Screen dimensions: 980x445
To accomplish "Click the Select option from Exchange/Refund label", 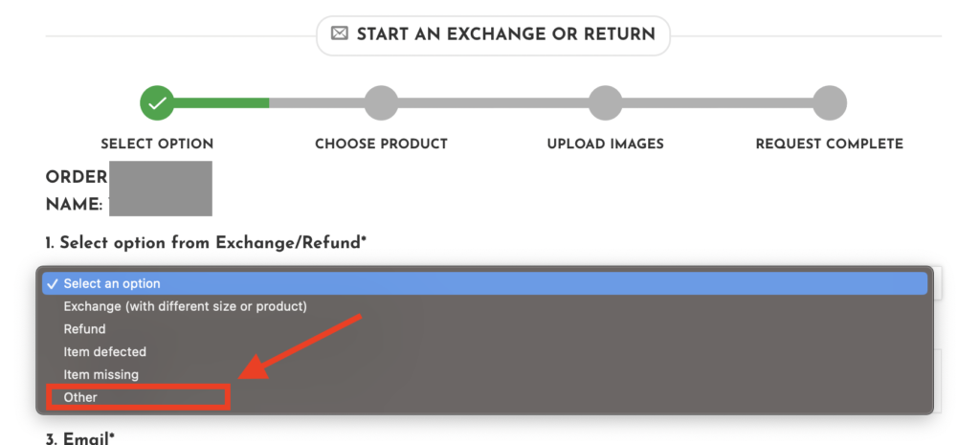I will coord(206,243).
